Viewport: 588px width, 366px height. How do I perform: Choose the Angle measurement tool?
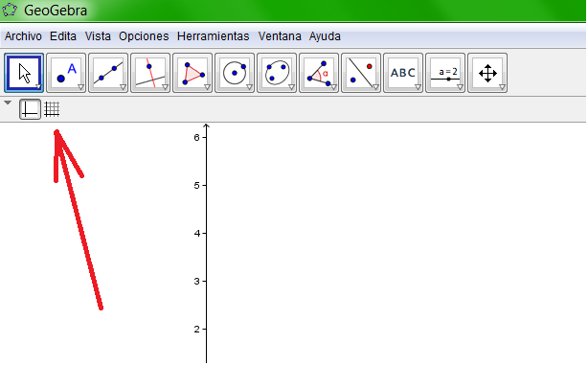click(x=319, y=73)
